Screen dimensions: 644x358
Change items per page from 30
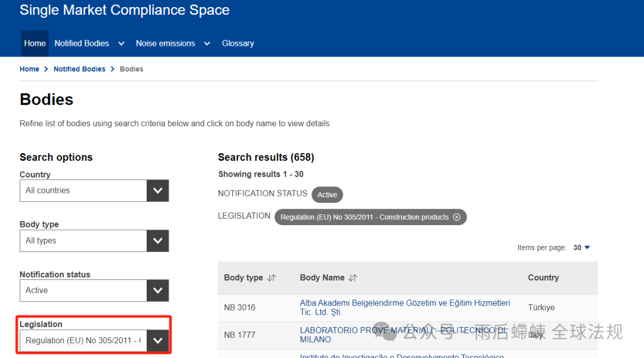click(x=581, y=248)
